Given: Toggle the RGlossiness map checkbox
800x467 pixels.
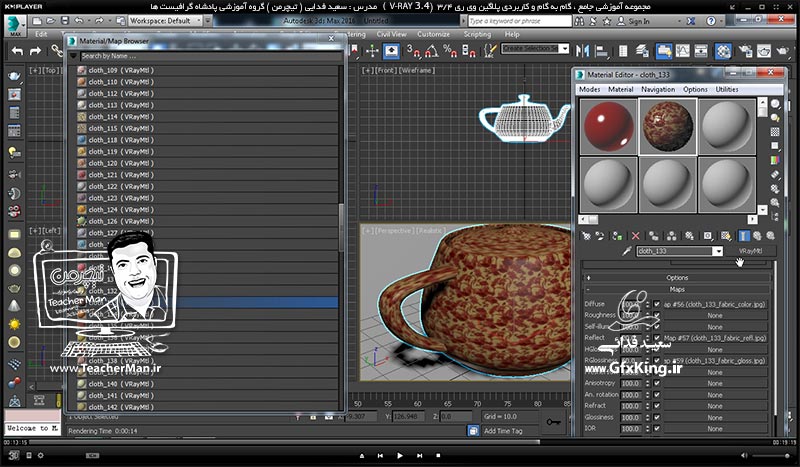Looking at the screenshot, I should (x=657, y=360).
